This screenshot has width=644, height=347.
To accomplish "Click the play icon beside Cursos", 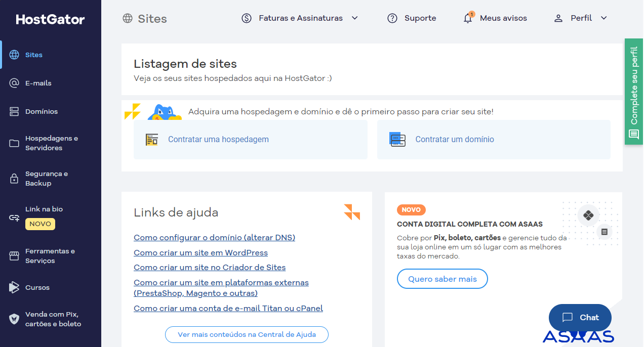I will (14, 287).
